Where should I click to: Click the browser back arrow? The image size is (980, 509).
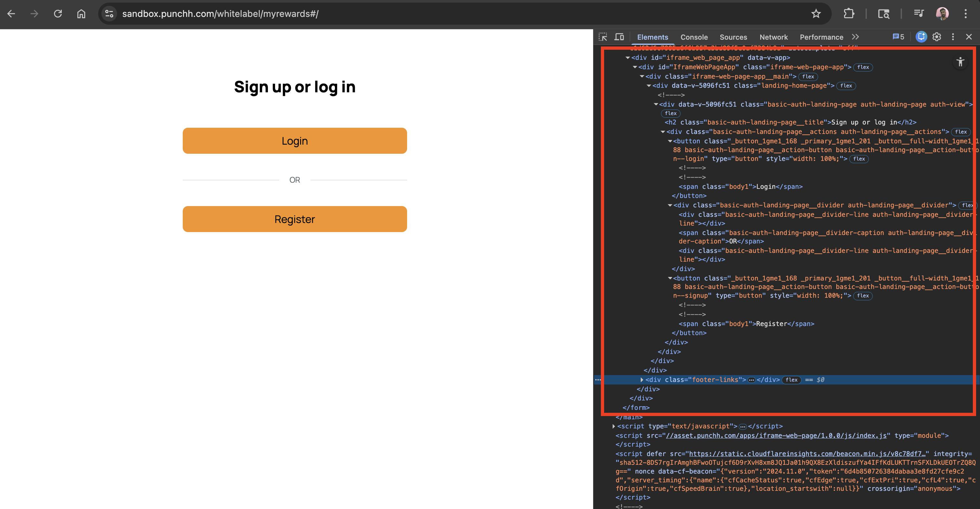pos(11,14)
